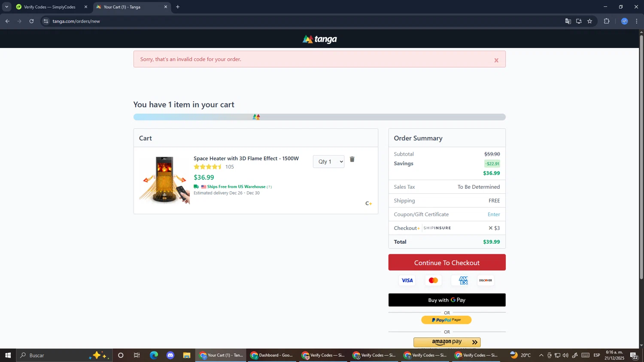Delete the Space Heater item with trash icon
Screen dimensions: 644x362
(x=352, y=160)
